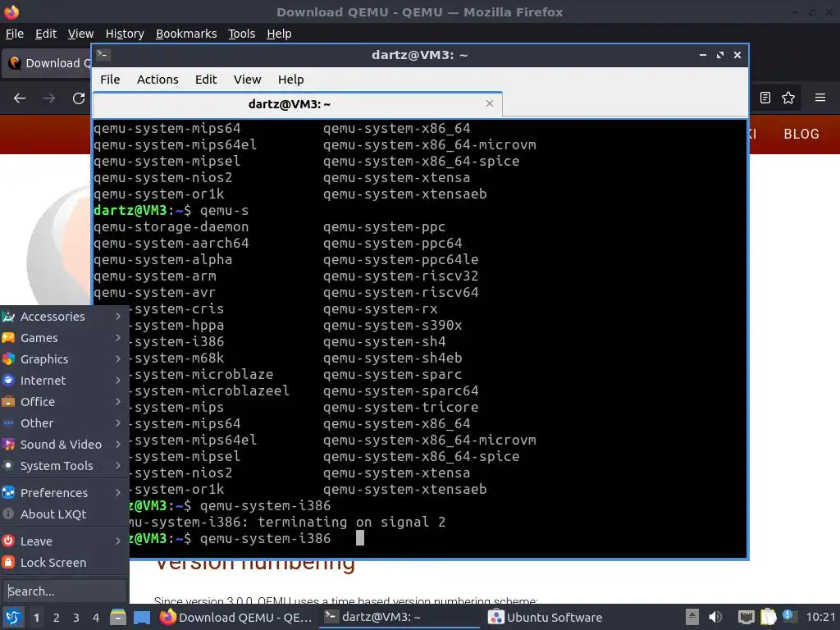Expand the Office submenu
Screen dimensions: 840x630
point(62,402)
